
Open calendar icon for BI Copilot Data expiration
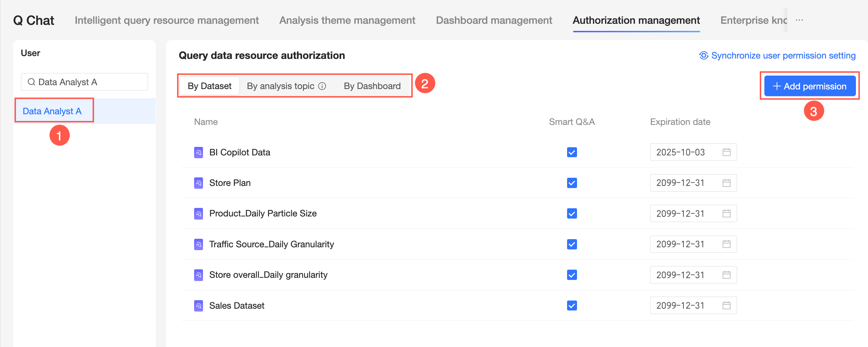[726, 152]
